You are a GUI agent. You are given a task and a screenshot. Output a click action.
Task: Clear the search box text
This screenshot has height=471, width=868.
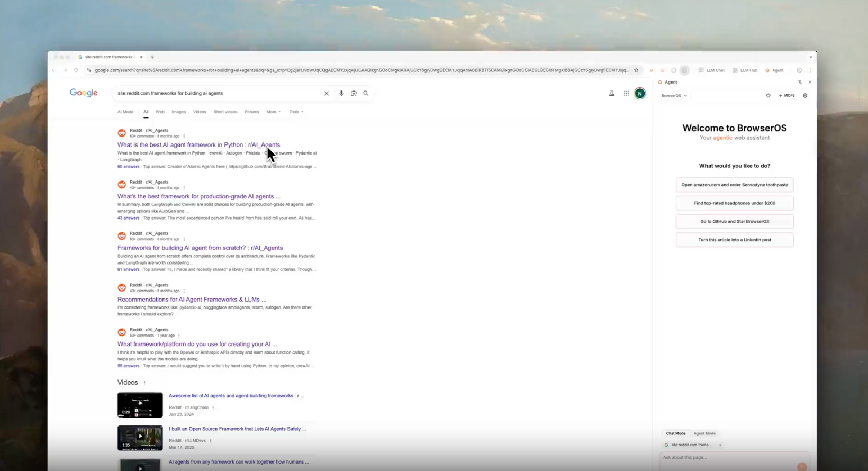pyautogui.click(x=327, y=93)
